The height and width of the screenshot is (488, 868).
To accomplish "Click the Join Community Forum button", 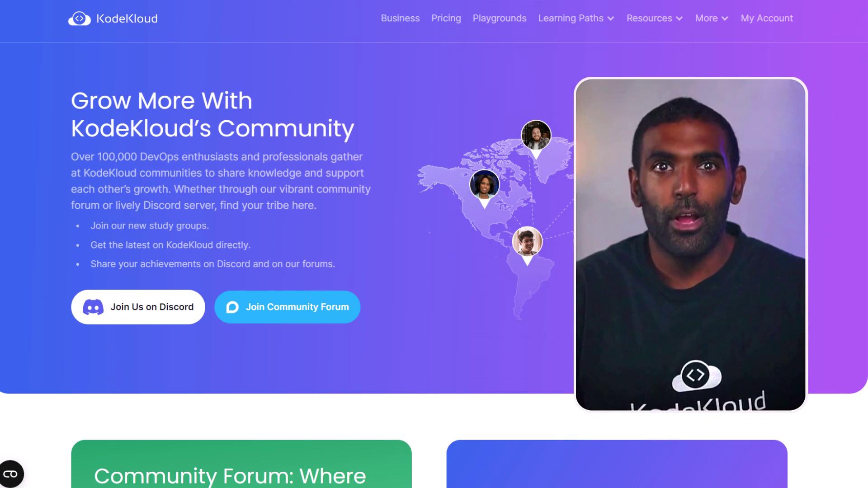I will pos(288,307).
